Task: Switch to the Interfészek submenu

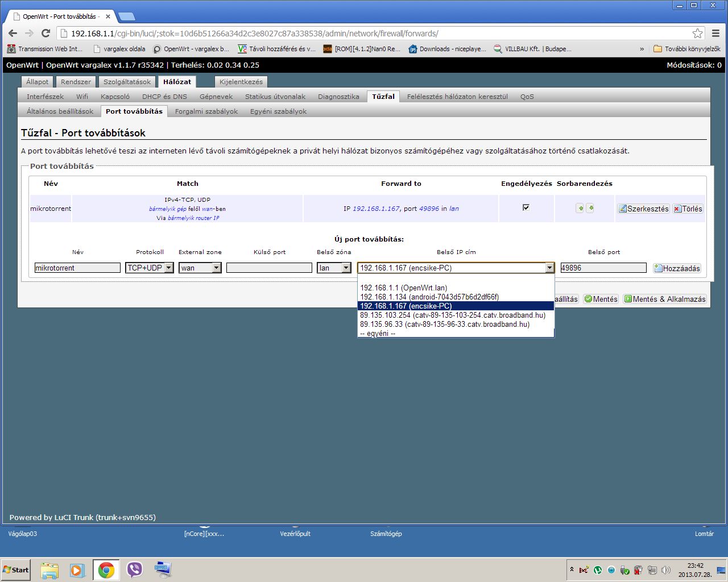Action: pyautogui.click(x=45, y=97)
